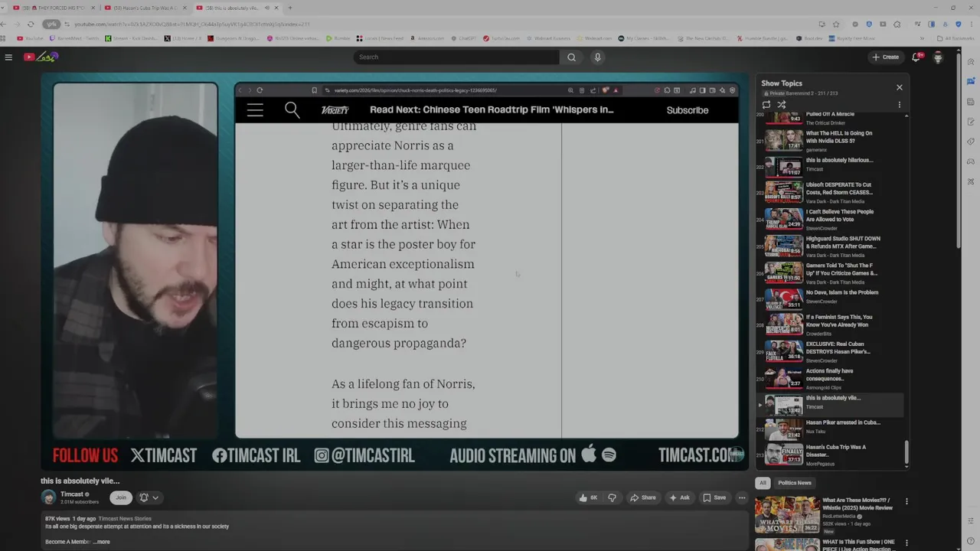Screen dimensions: 980x551
Task: Open options for 'What Are These Movies' recommendation
Action: tap(906, 502)
